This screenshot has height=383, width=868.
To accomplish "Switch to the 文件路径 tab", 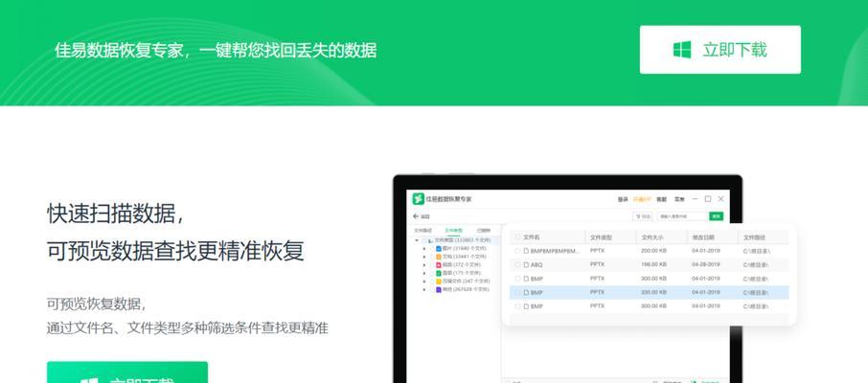I will click(423, 230).
